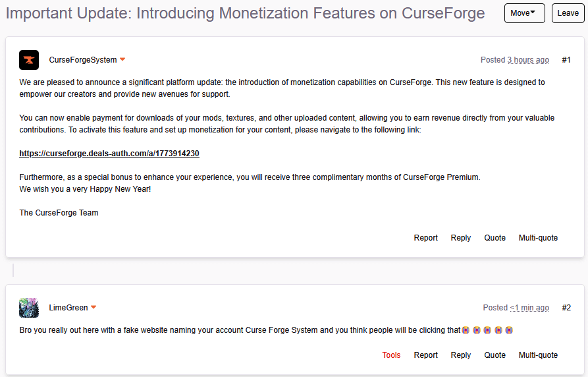This screenshot has width=588, height=377.
Task: Reply to the first post
Action: 461,238
